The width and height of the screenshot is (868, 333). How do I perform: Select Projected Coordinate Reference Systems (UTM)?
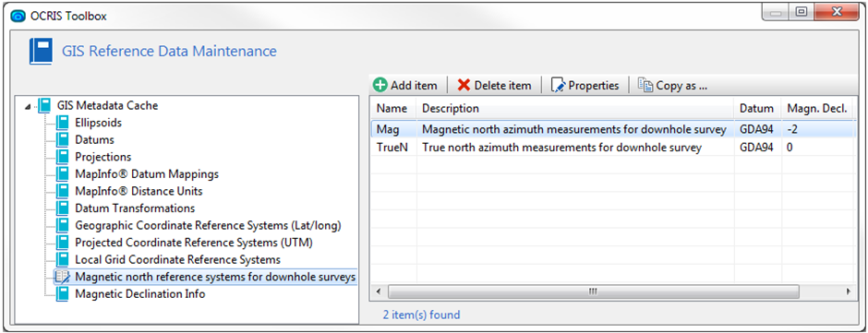click(x=194, y=243)
